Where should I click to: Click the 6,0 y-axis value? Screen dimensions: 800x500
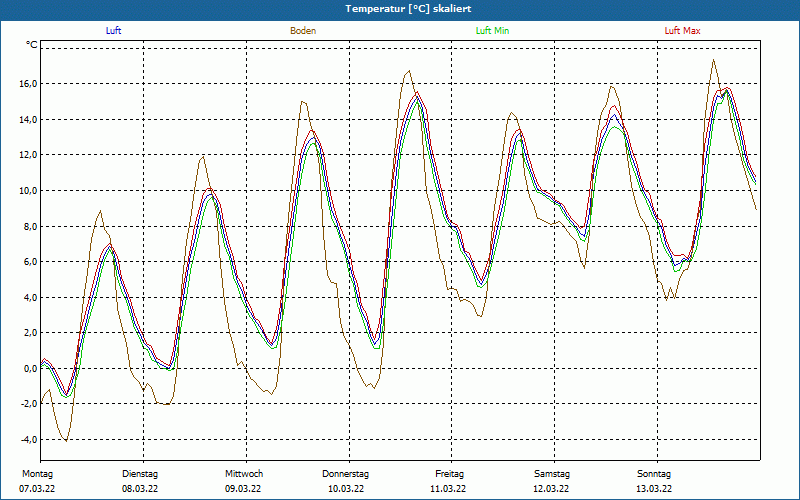[31, 261]
